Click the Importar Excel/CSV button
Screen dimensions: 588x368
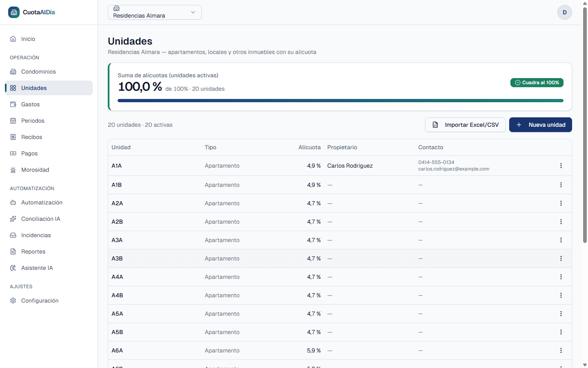465,125
